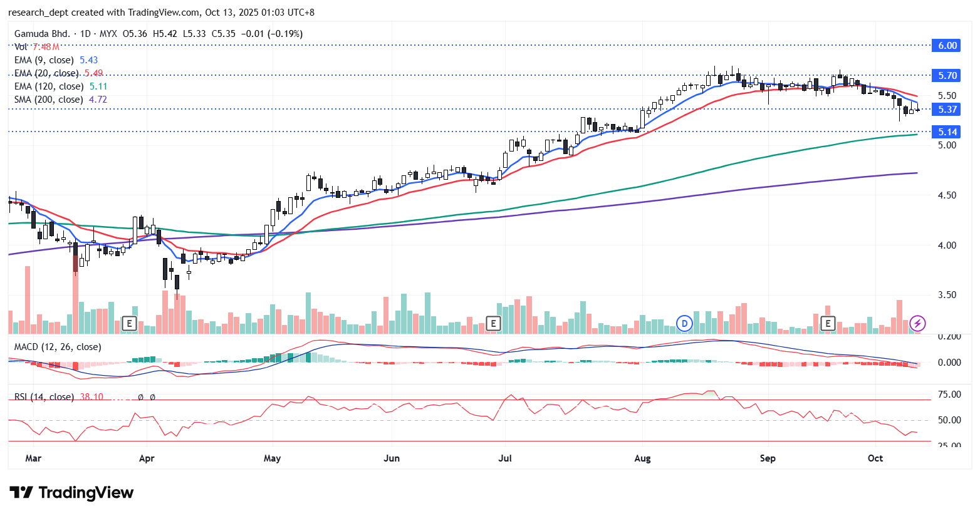Click the Vol indicator legend label
The height and width of the screenshot is (516, 980).
pyautogui.click(x=21, y=47)
